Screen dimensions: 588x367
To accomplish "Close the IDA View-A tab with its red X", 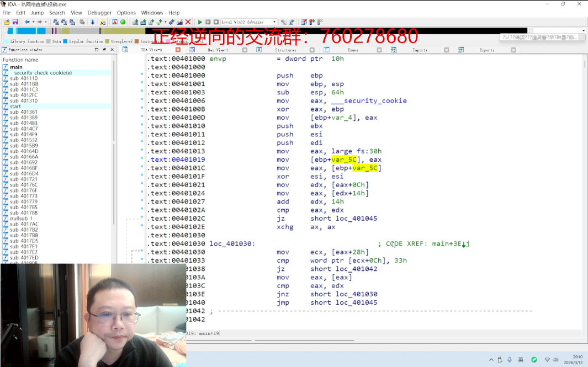I will (178, 50).
